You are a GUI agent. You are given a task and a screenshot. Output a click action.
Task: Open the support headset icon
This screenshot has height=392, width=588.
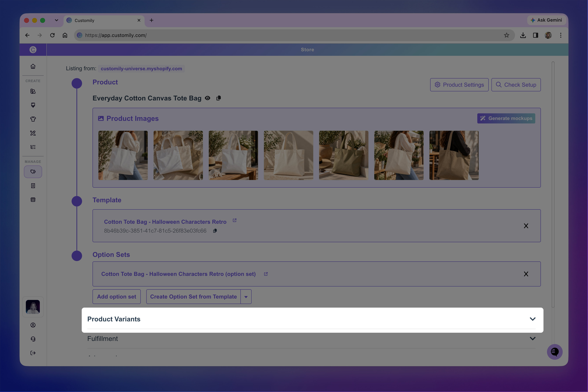(33, 339)
